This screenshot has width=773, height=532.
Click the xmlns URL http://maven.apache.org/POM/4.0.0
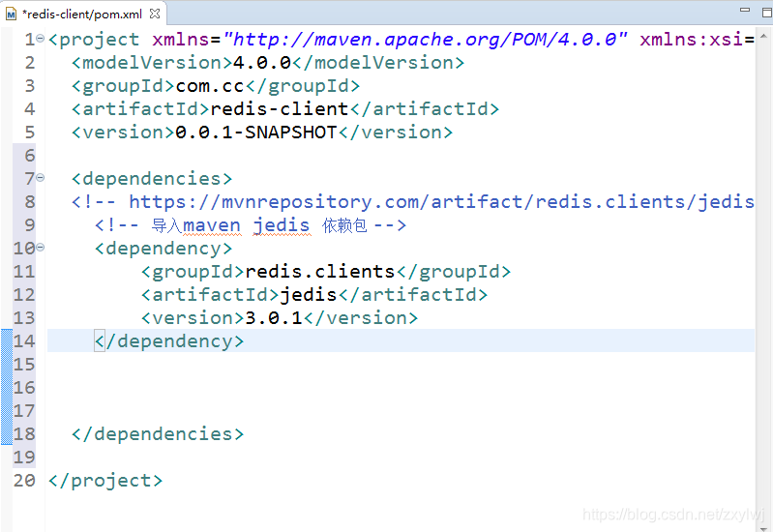tap(425, 40)
